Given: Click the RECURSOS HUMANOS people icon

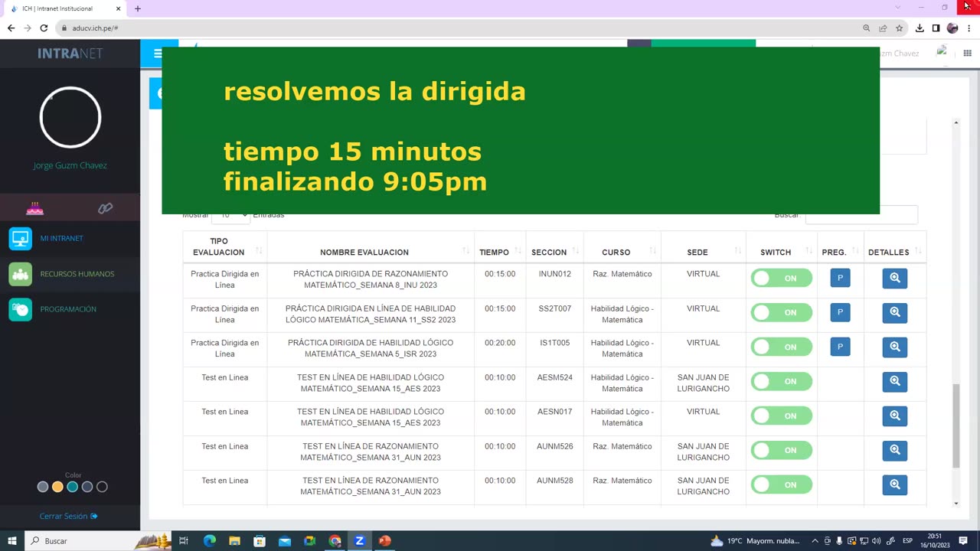Looking at the screenshot, I should coord(21,274).
